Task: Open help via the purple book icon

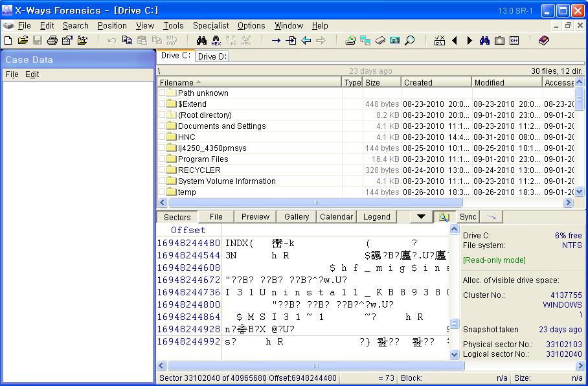Action: [x=543, y=41]
